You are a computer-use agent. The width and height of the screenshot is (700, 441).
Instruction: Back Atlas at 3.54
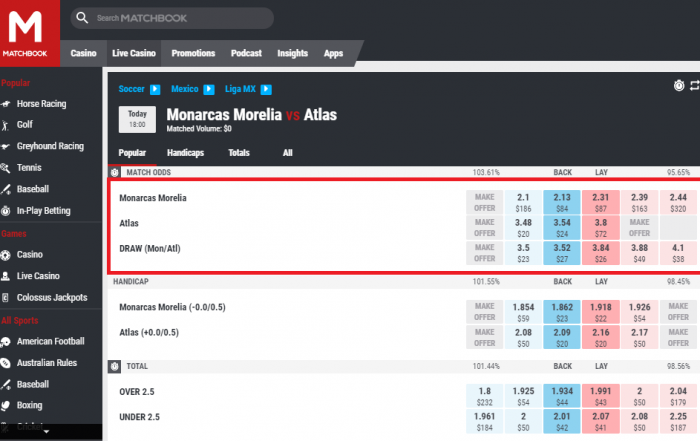[x=562, y=228]
